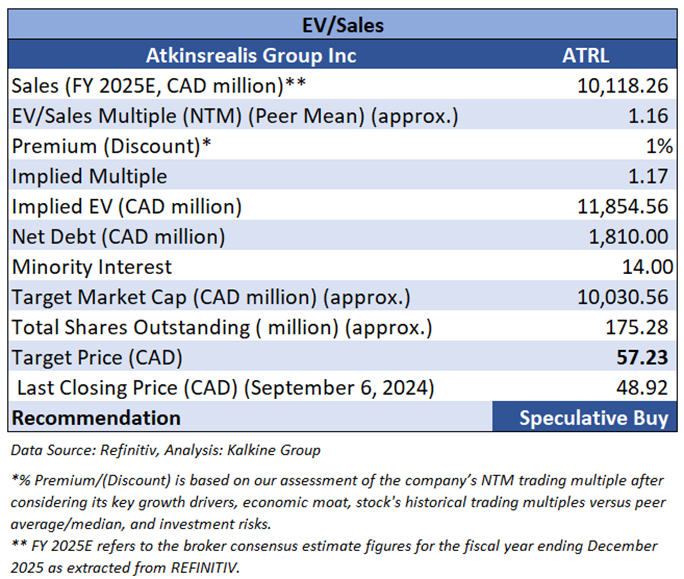Select the Net Debt (CAD million) label
684x579 pixels.
(118, 236)
